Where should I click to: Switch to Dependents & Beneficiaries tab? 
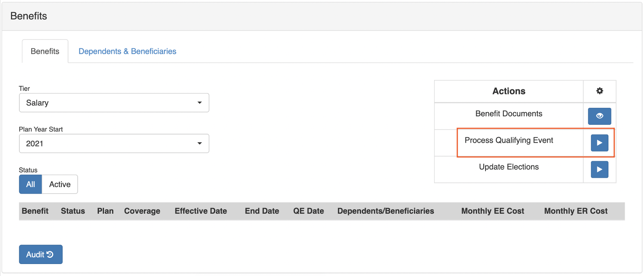click(x=127, y=51)
